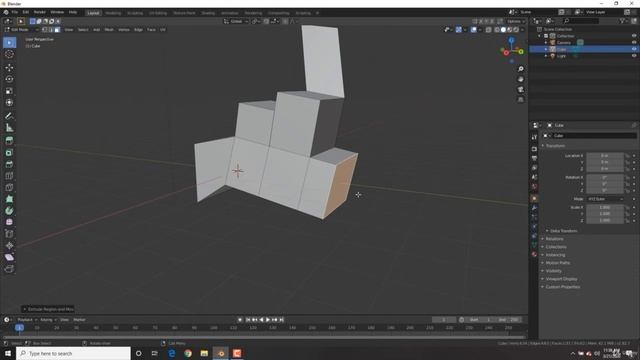Expand the Relations panel
Screen dimensions: 640x360
pos(554,239)
